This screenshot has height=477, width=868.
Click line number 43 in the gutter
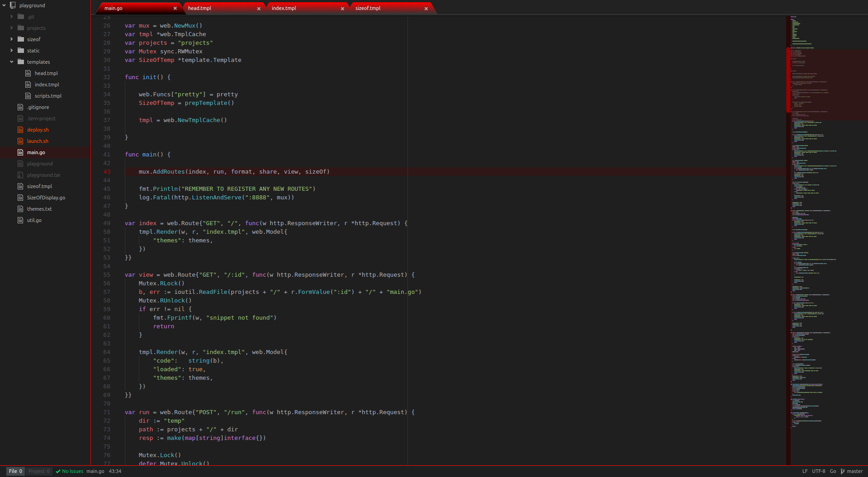tap(107, 172)
